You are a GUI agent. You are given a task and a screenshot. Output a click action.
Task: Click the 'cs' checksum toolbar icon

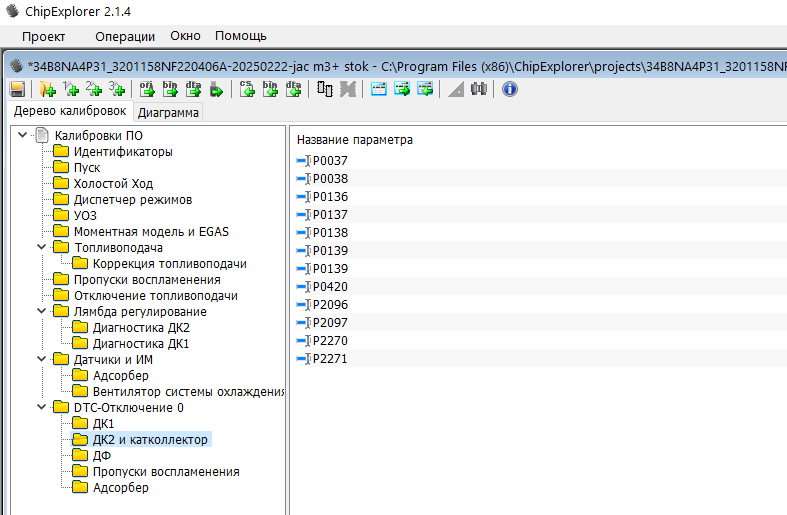[x=247, y=89]
